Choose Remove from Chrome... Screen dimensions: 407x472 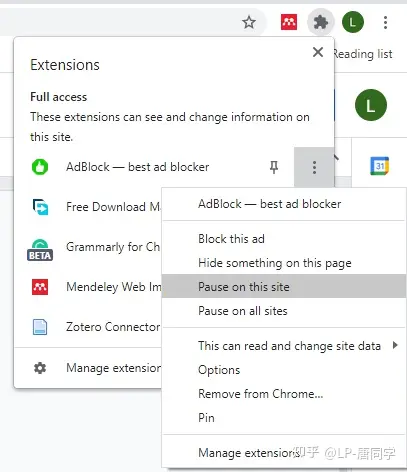[x=284, y=394]
